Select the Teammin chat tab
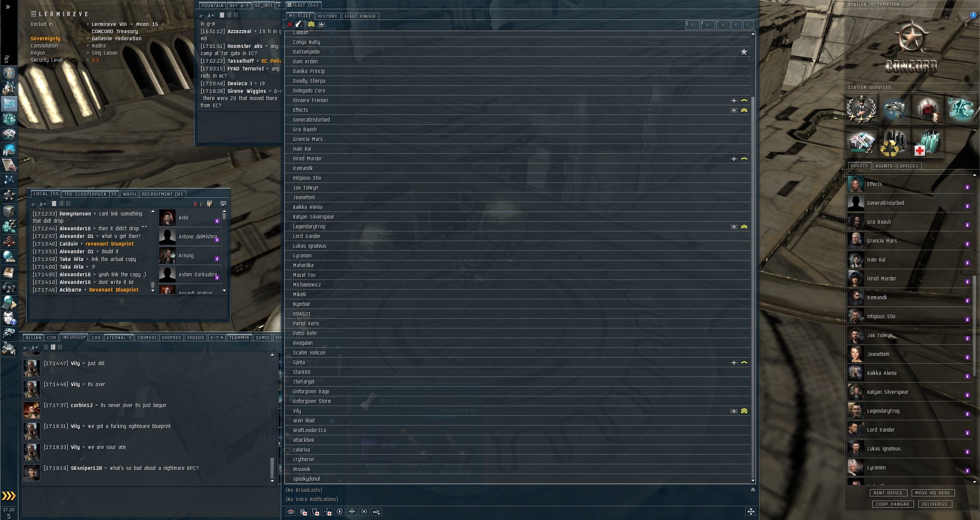 (239, 338)
